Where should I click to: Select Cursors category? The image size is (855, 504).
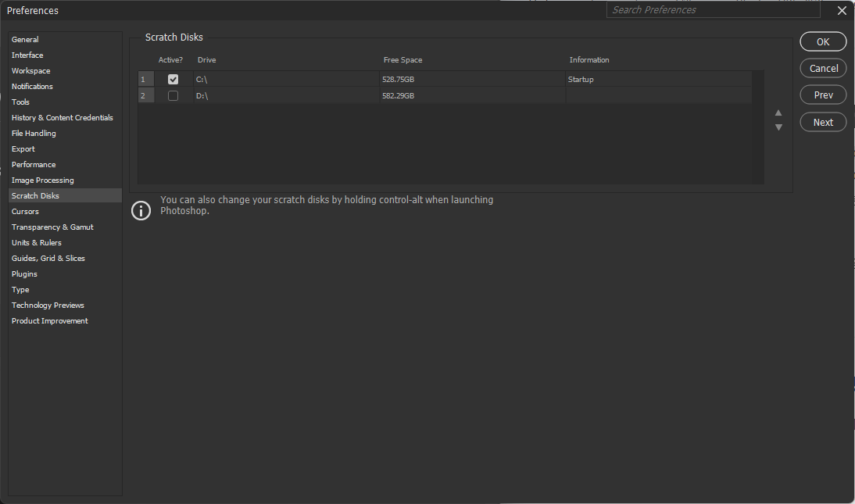(x=25, y=212)
